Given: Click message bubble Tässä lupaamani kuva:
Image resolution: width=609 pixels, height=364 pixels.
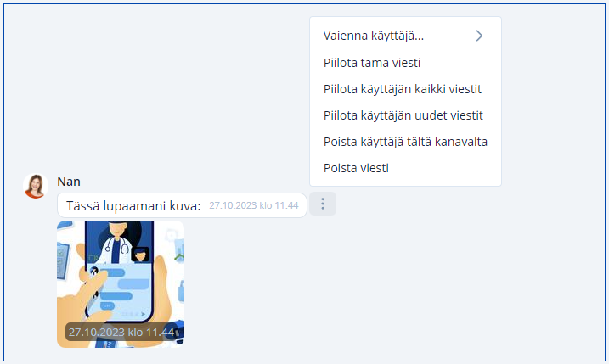Looking at the screenshot, I should click(x=182, y=205).
